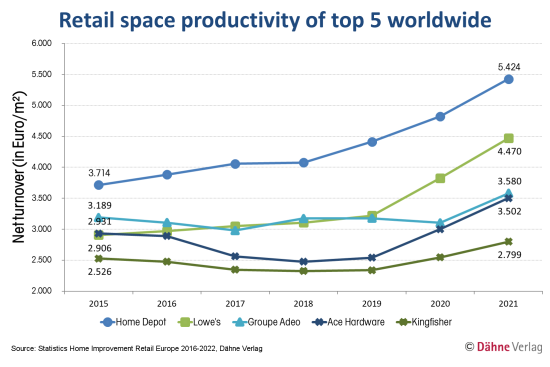Click the chart title 'Retail space productivity of top 5 worldwide'
Image resolution: width=550 pixels, height=367 pixels.
[x=275, y=20]
